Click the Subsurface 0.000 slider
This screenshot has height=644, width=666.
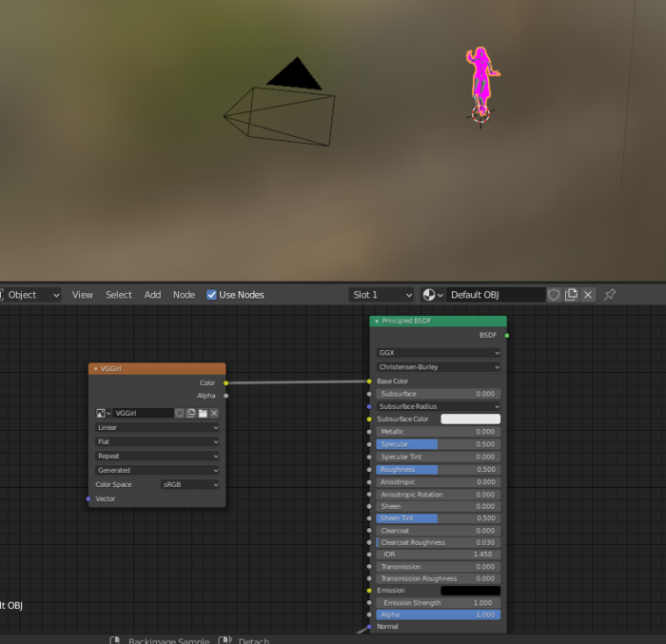point(439,394)
